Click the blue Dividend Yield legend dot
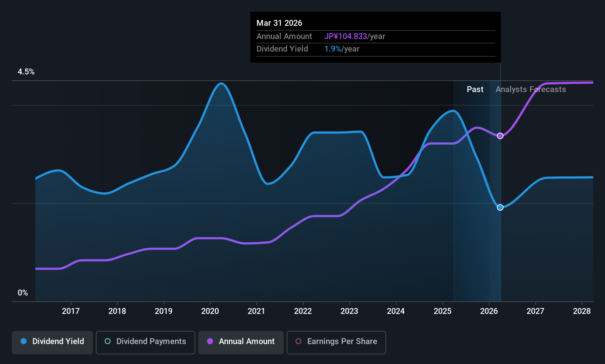 (24, 341)
